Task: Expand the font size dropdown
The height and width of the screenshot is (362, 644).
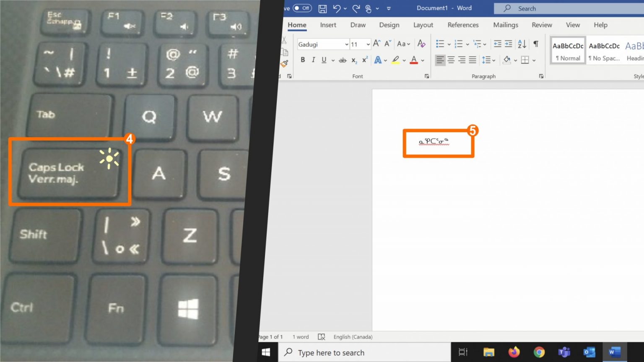Action: (367, 44)
